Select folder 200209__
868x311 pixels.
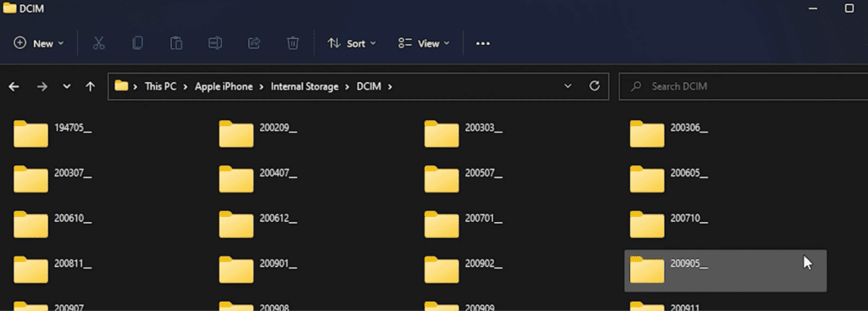[258, 133]
